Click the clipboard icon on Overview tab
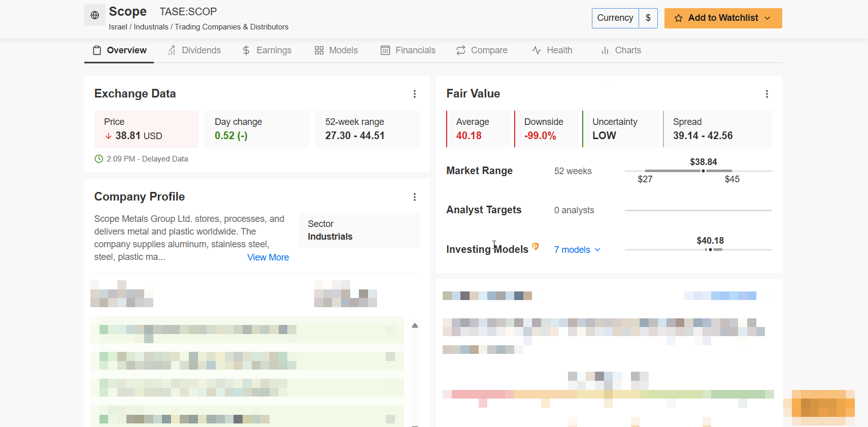 97,50
